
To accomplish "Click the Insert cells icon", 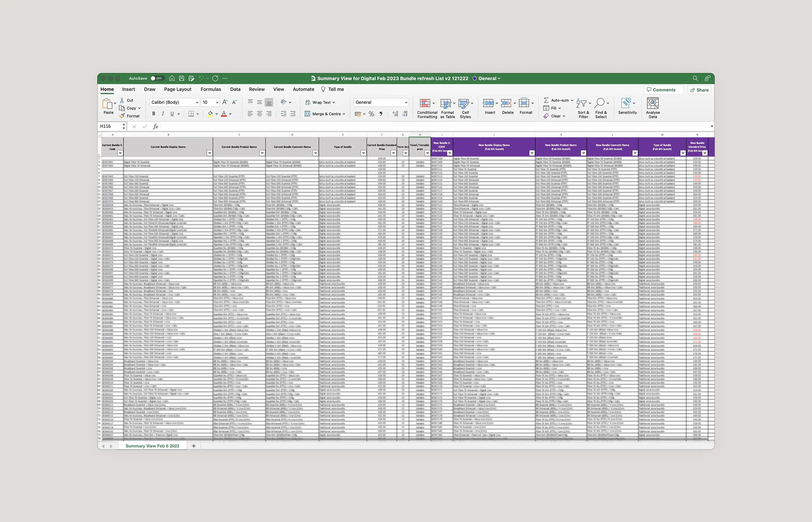I will (488, 103).
